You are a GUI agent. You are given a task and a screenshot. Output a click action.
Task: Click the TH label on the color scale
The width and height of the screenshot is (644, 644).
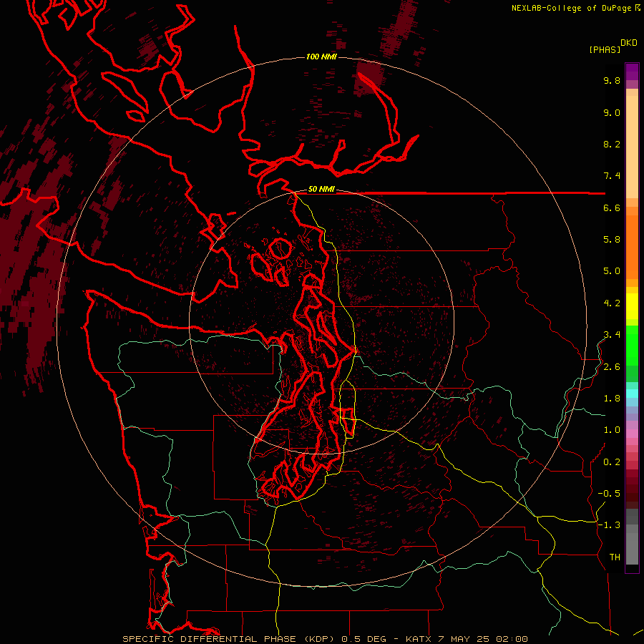coord(615,557)
